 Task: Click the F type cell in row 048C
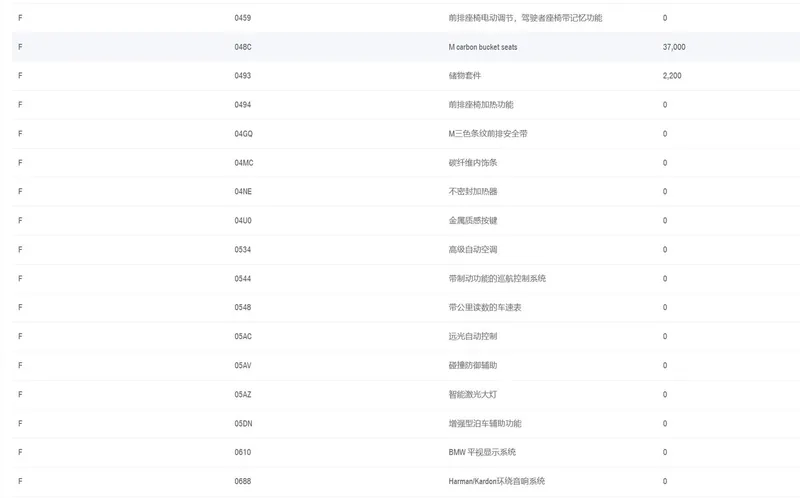coord(20,47)
